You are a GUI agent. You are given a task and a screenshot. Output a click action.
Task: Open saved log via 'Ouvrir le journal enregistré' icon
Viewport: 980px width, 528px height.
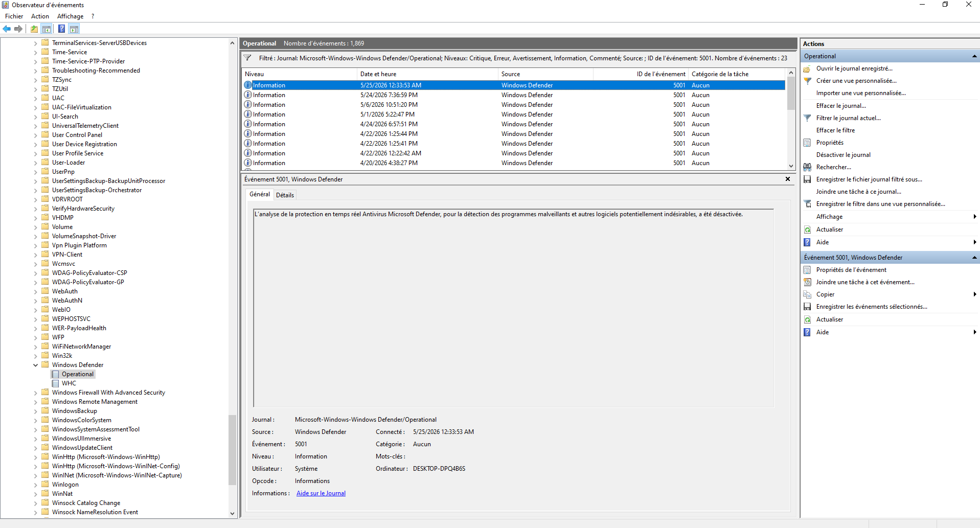(807, 68)
